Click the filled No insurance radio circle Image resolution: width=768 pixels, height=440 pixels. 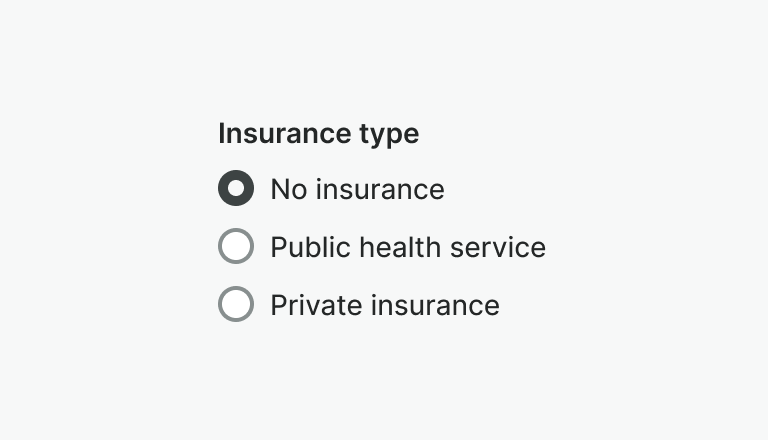[236, 189]
